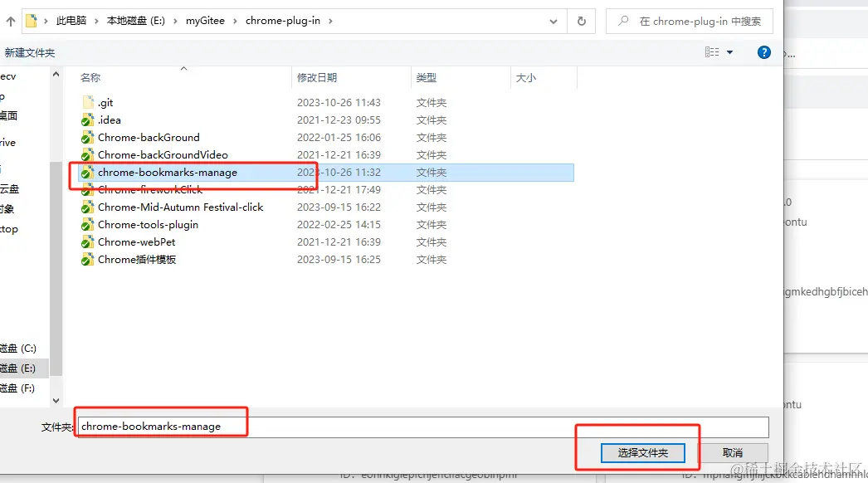The width and height of the screenshot is (868, 483).
Task: Click the Chrome-tools-plugin folder name
Action: [x=148, y=224]
